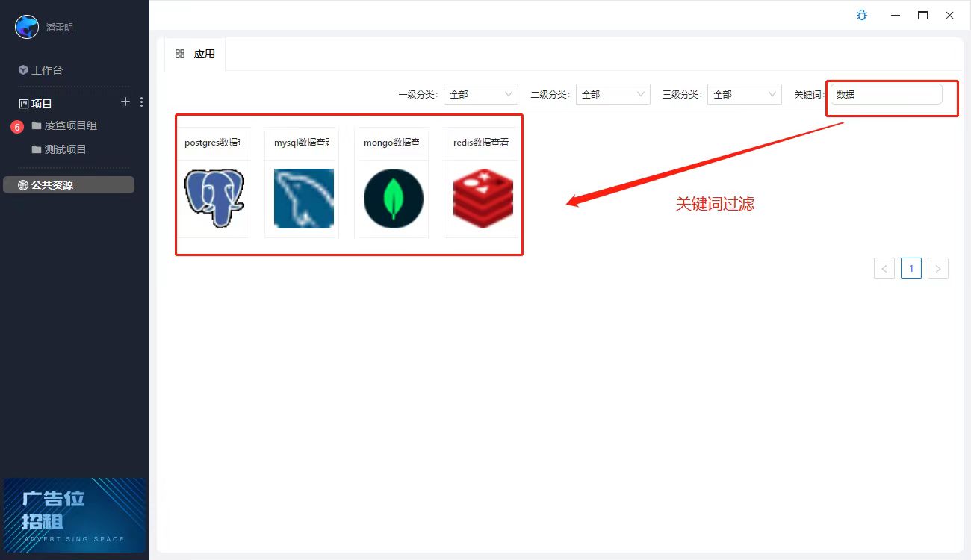This screenshot has height=560, width=971.
Task: Open the redis数据查看 card title
Action: click(x=481, y=143)
